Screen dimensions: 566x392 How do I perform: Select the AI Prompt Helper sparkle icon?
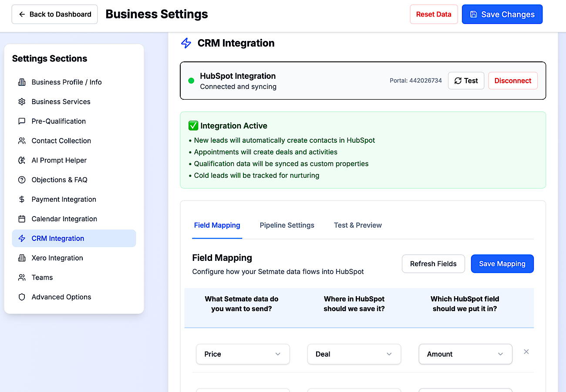tap(22, 160)
